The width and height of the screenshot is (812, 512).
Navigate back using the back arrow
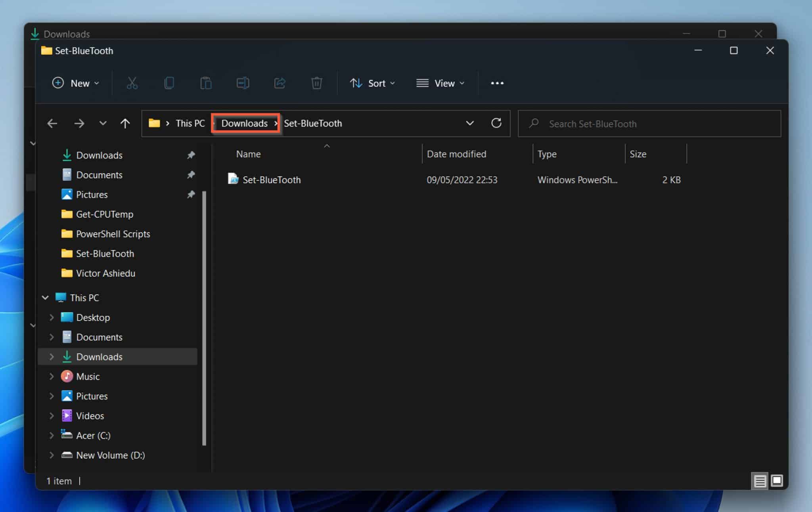coord(52,123)
